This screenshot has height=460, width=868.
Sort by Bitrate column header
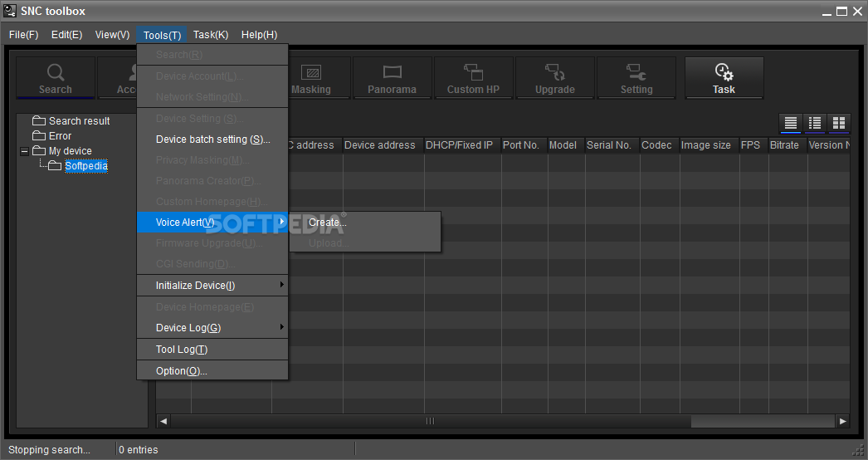[788, 145]
